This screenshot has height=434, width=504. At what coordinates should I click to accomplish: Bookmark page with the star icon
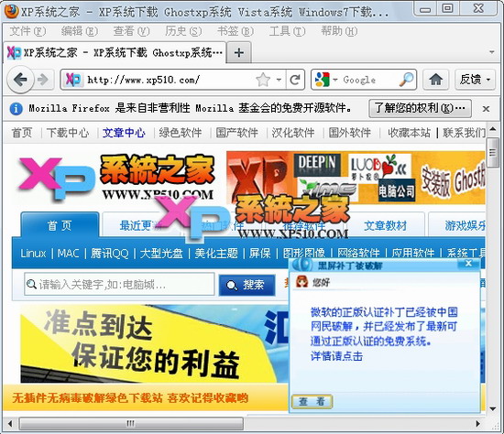click(x=263, y=80)
